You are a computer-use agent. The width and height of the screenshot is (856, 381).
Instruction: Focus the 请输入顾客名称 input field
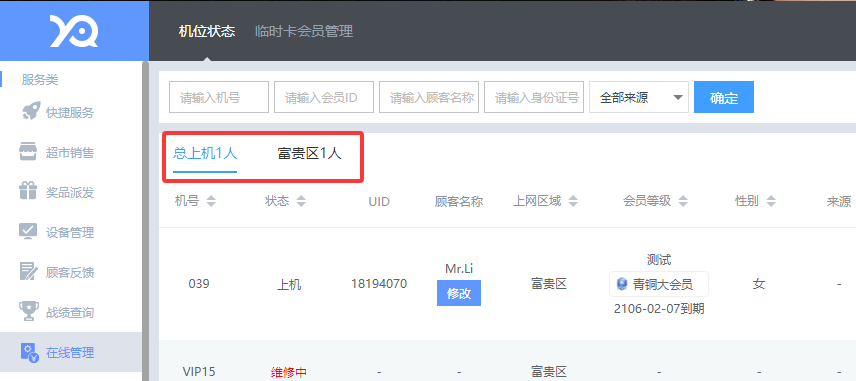pos(429,97)
